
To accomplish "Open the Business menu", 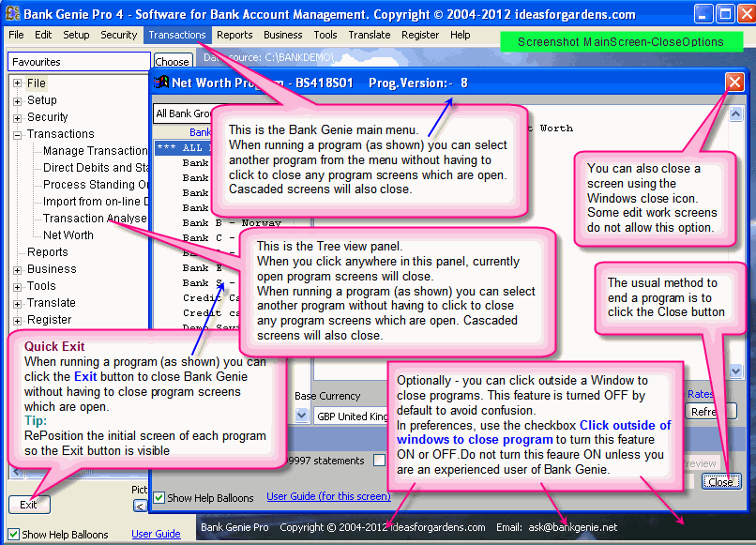I will (x=282, y=35).
